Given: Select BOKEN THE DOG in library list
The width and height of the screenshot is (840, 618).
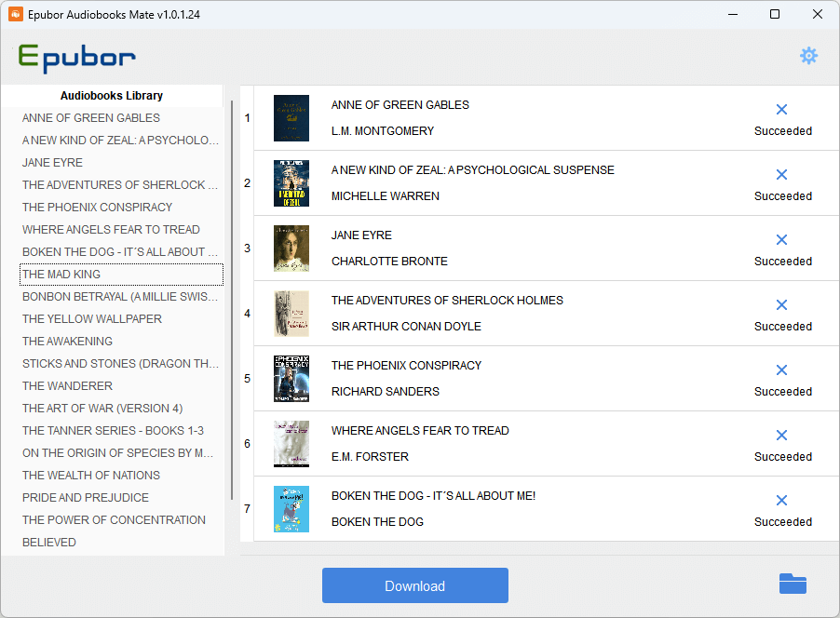Looking at the screenshot, I should tap(120, 252).
